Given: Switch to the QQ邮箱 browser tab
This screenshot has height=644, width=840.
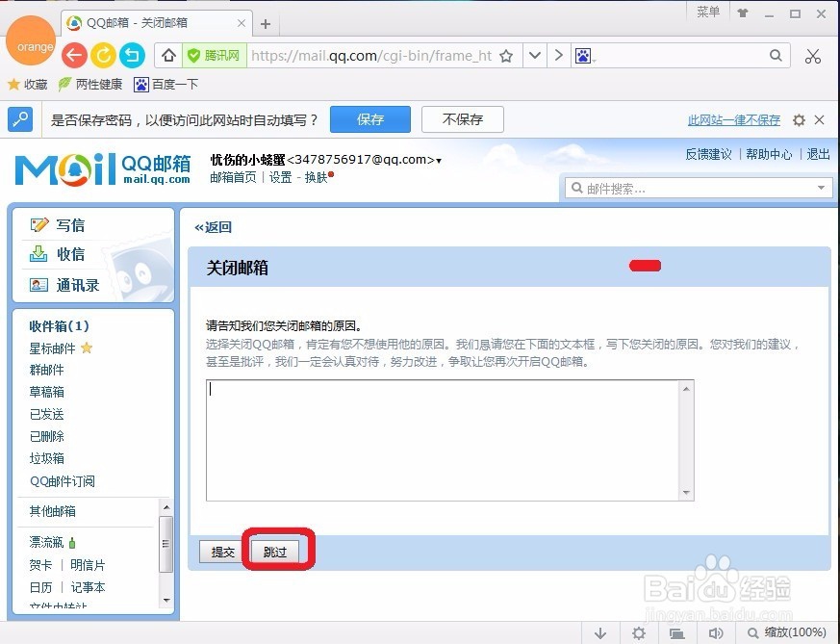Looking at the screenshot, I should pos(144,22).
